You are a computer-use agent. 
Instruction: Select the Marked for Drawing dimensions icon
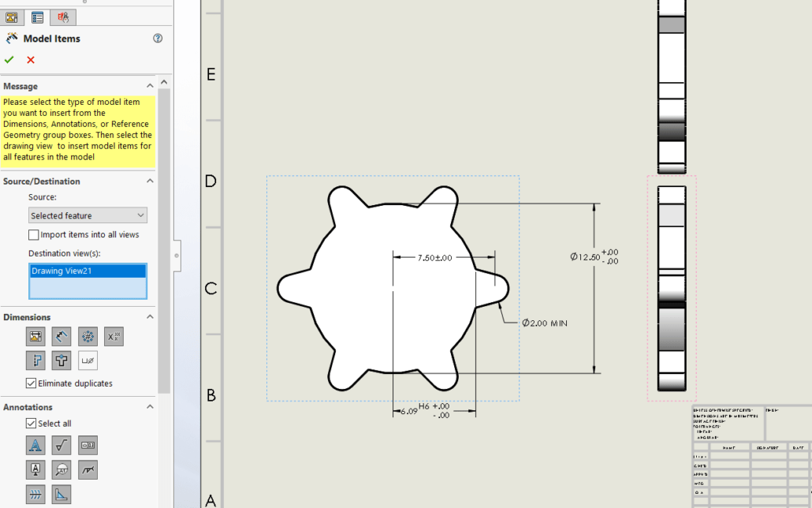click(x=35, y=336)
